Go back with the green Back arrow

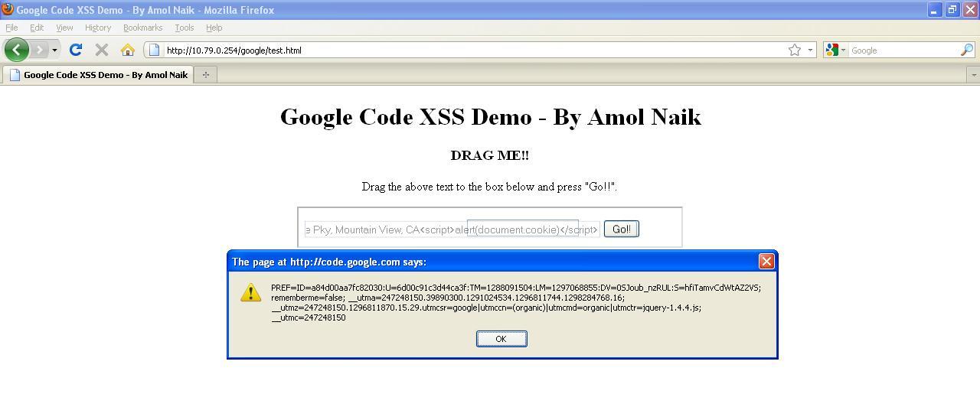pyautogui.click(x=17, y=50)
